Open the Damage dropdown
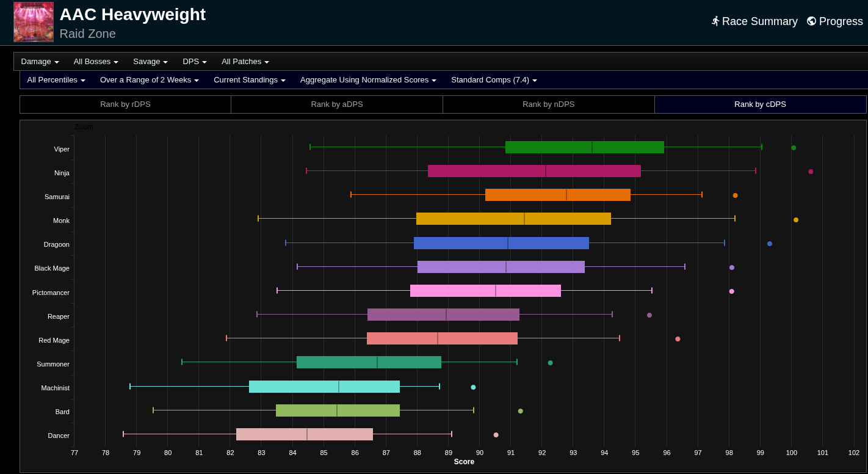This screenshot has height=474, width=868. tap(40, 62)
